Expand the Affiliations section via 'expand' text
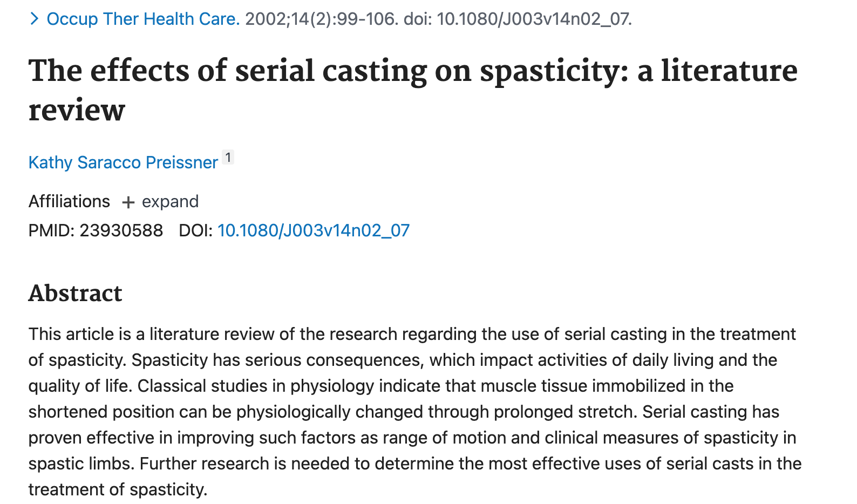This screenshot has width=857, height=504. 170,201
